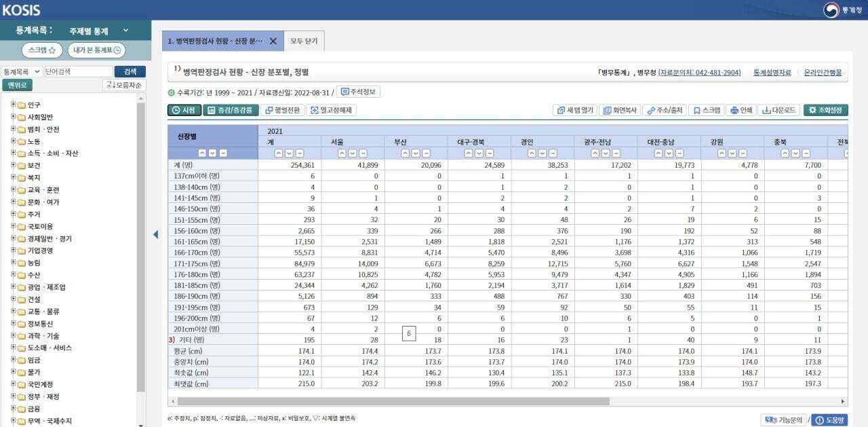Open 주석정보 footnote info

[x=359, y=92]
